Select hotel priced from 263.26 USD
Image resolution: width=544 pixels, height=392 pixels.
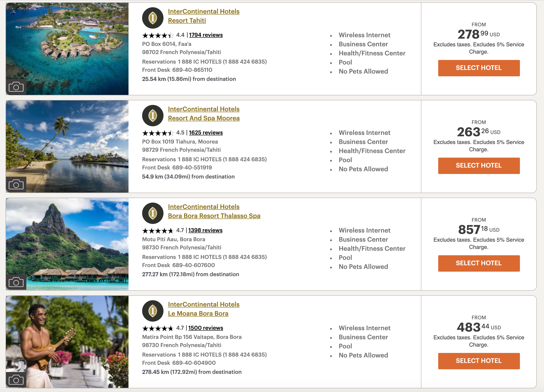pos(479,166)
